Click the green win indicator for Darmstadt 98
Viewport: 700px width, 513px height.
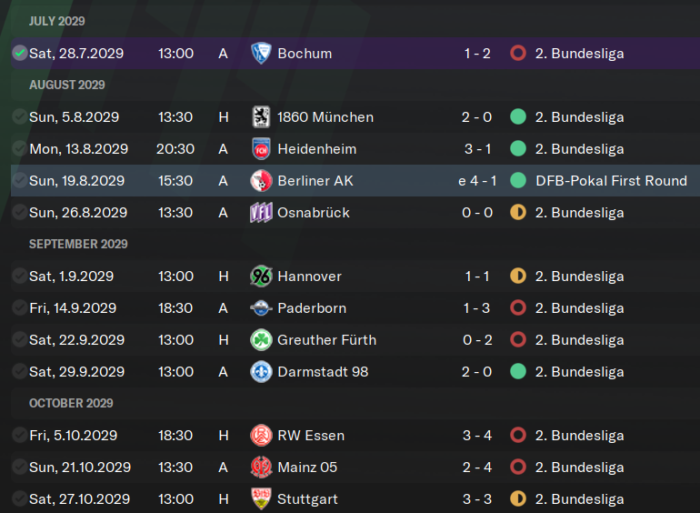pyautogui.click(x=518, y=371)
